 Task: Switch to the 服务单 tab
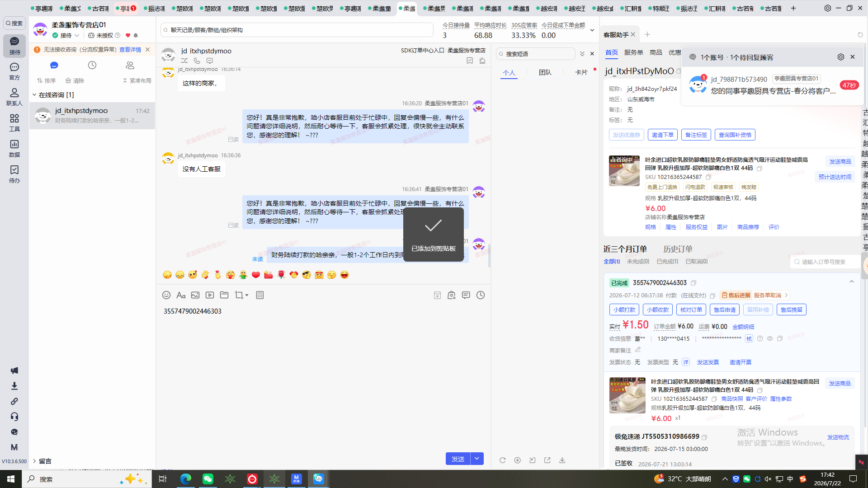(x=634, y=52)
